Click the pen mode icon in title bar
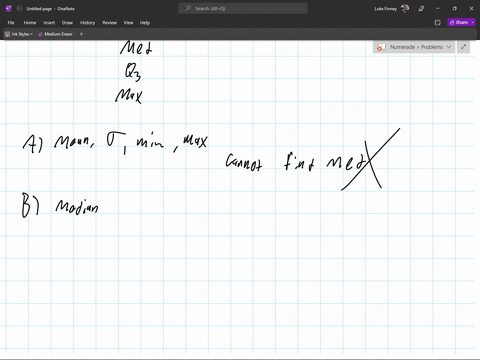The width and height of the screenshot is (480, 360). [x=421, y=8]
